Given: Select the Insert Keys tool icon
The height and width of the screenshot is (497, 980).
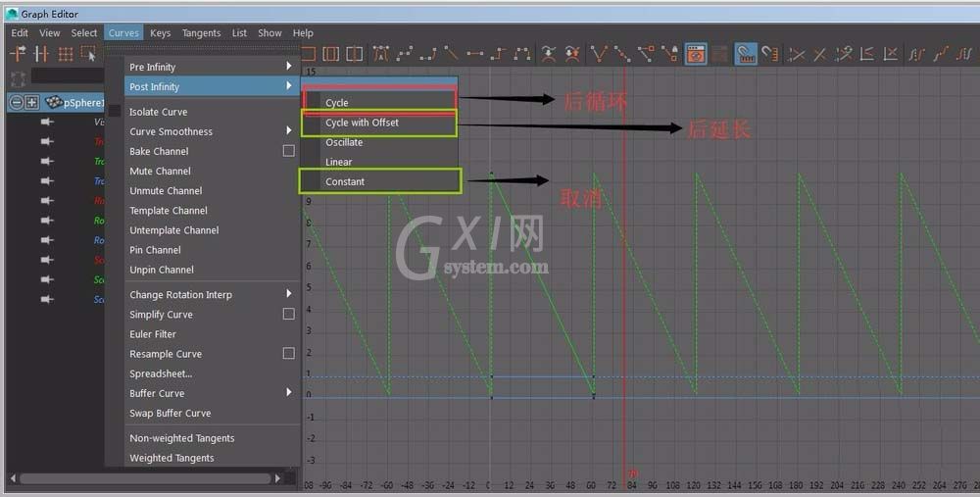Looking at the screenshot, I should click(41, 54).
